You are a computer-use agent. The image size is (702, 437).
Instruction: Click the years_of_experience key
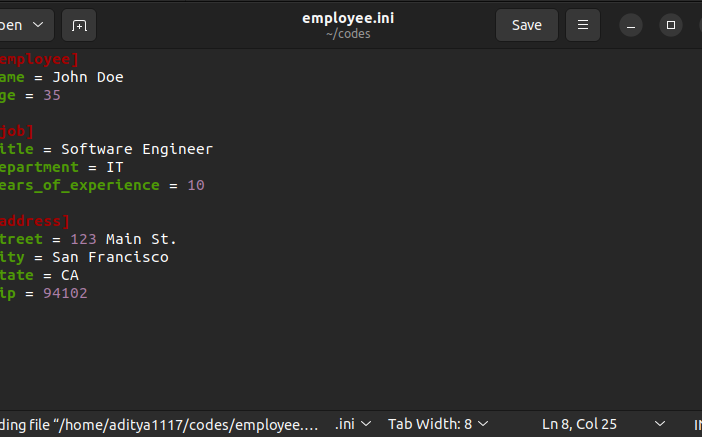coord(79,185)
